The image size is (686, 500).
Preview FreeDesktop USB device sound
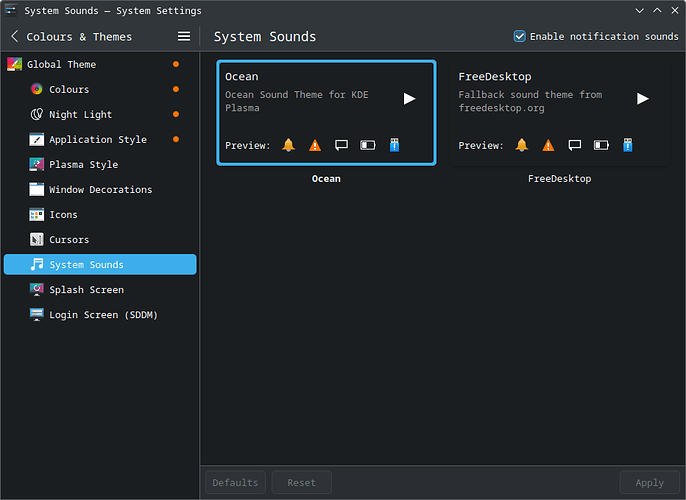tap(627, 145)
